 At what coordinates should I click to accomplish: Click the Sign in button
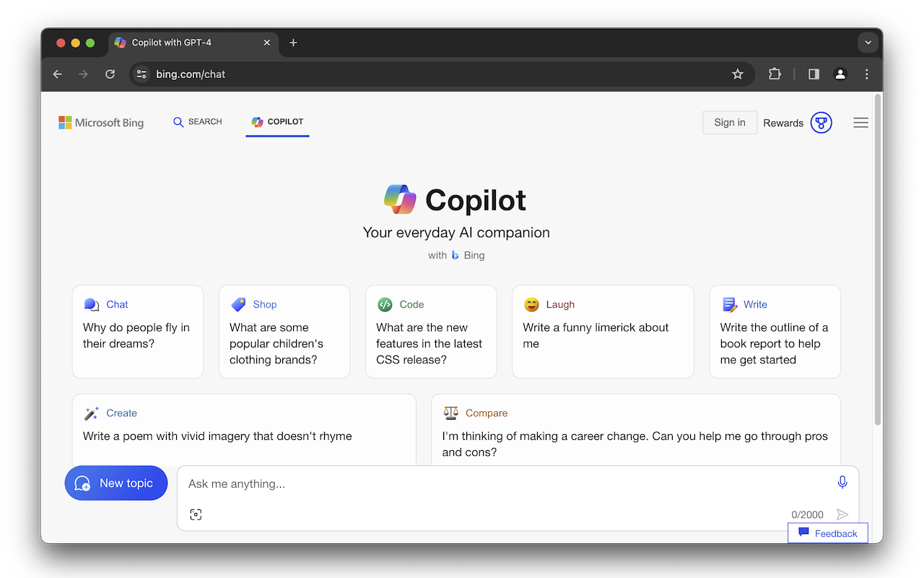pyautogui.click(x=729, y=122)
